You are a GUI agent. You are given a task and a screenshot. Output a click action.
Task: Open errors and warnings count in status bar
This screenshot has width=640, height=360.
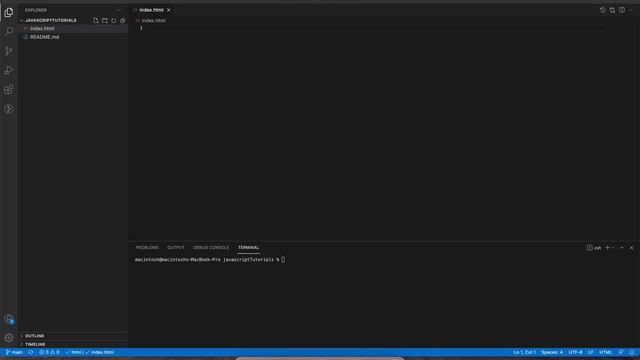click(49, 352)
